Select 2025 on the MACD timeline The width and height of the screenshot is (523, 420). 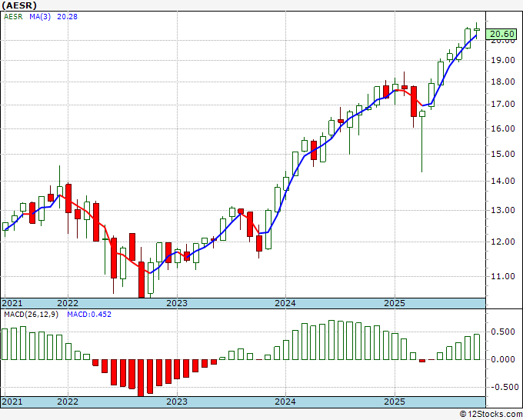395,402
